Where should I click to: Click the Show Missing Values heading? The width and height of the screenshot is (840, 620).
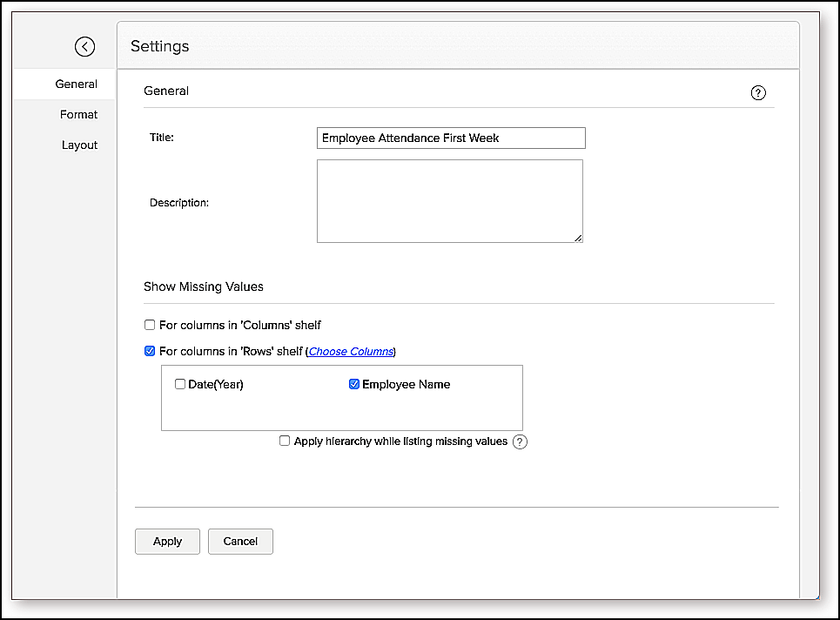pyautogui.click(x=203, y=286)
